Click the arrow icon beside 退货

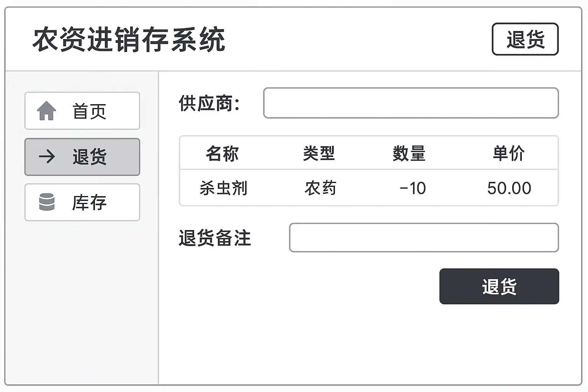pos(47,157)
